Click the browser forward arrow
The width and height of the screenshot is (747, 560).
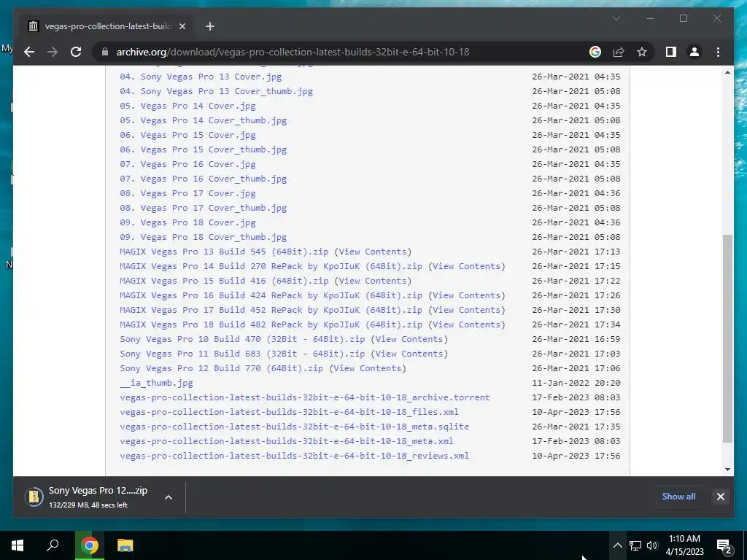tap(53, 52)
